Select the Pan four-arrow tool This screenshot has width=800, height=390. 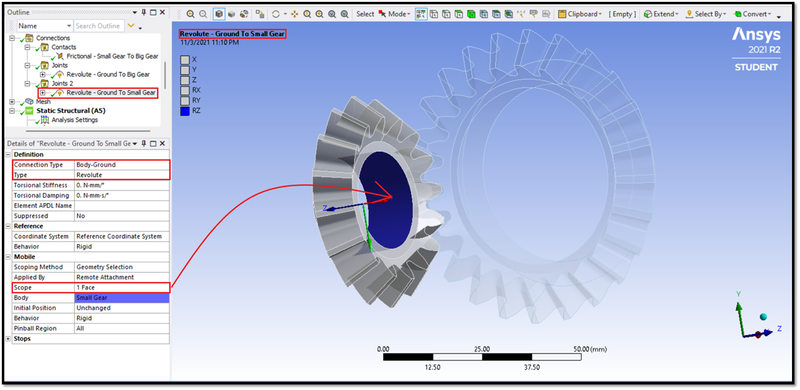point(294,14)
